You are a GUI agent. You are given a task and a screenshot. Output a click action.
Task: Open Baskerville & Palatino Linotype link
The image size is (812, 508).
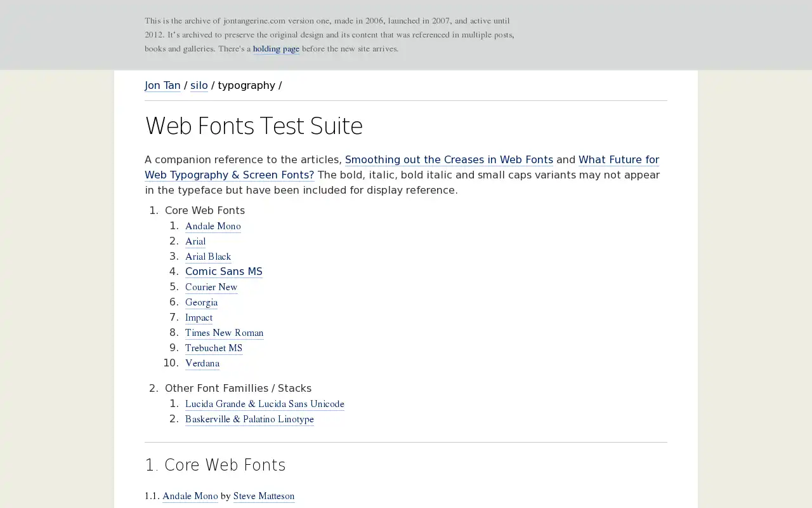click(x=249, y=419)
